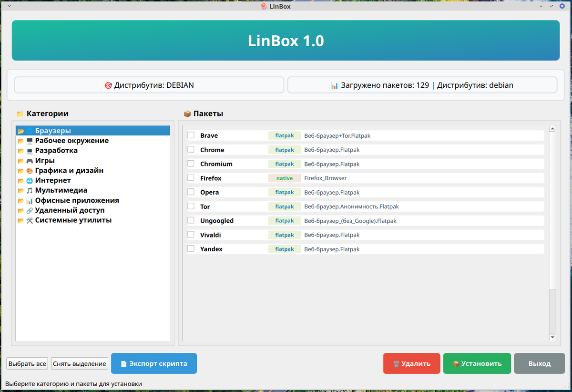572x392 pixels.
Task: Click the Веб-браузер_(без_Google).Flatpak description
Action: pos(350,221)
